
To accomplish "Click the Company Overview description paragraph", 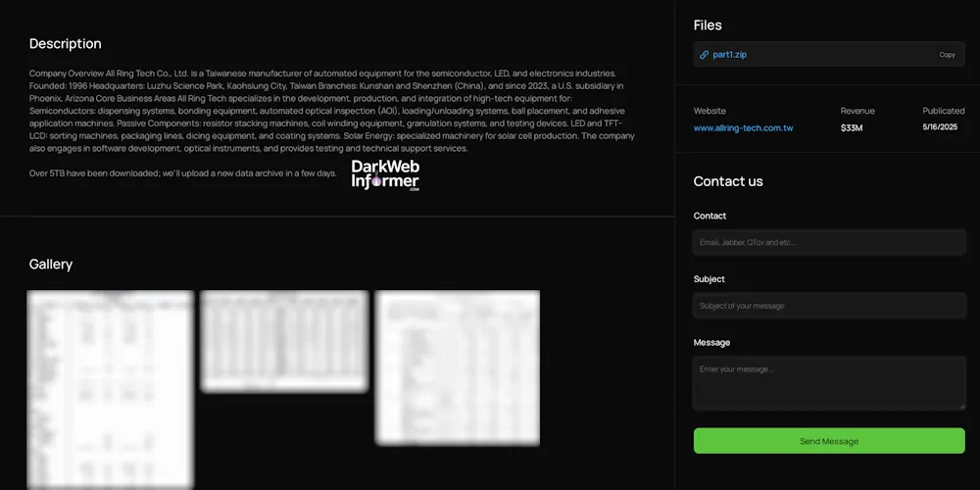I will tap(332, 111).
